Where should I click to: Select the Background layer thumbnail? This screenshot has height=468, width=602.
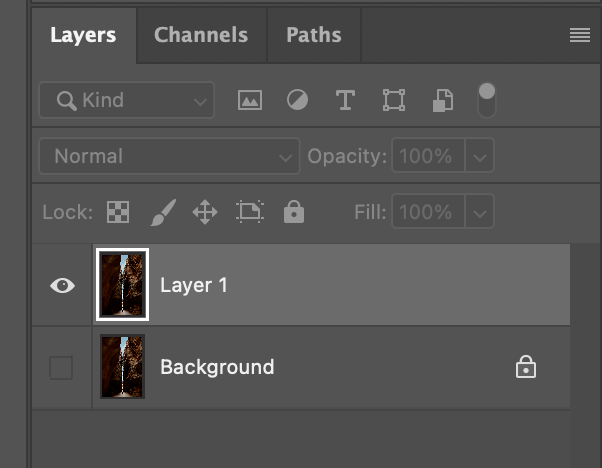point(122,367)
